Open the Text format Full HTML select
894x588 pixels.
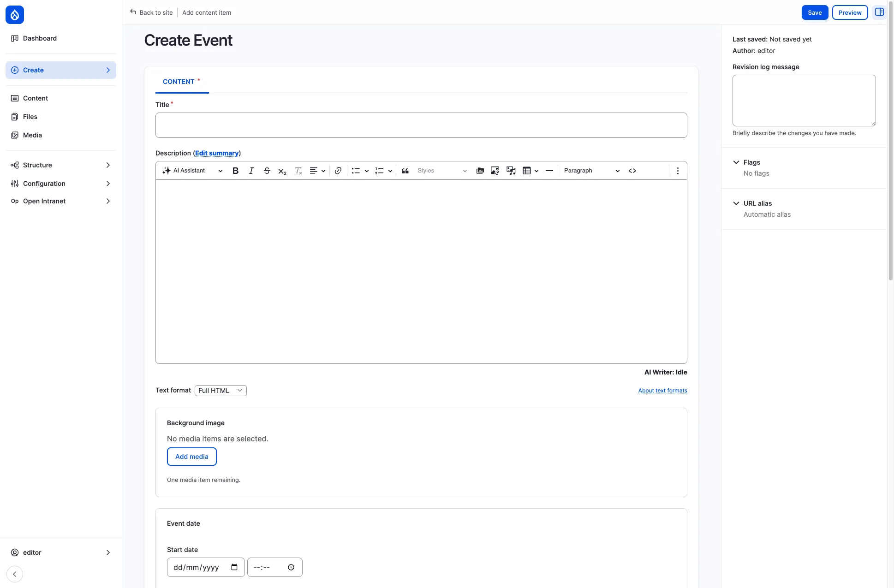(x=221, y=391)
